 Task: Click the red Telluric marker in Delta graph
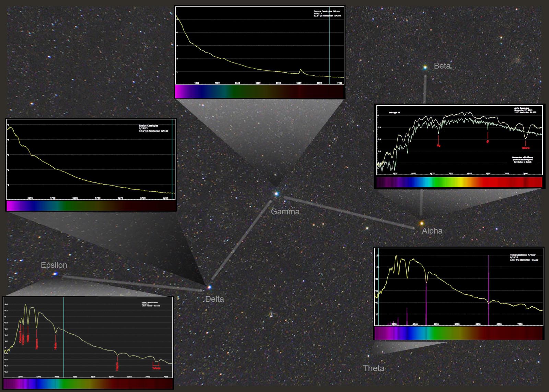pos(156,368)
